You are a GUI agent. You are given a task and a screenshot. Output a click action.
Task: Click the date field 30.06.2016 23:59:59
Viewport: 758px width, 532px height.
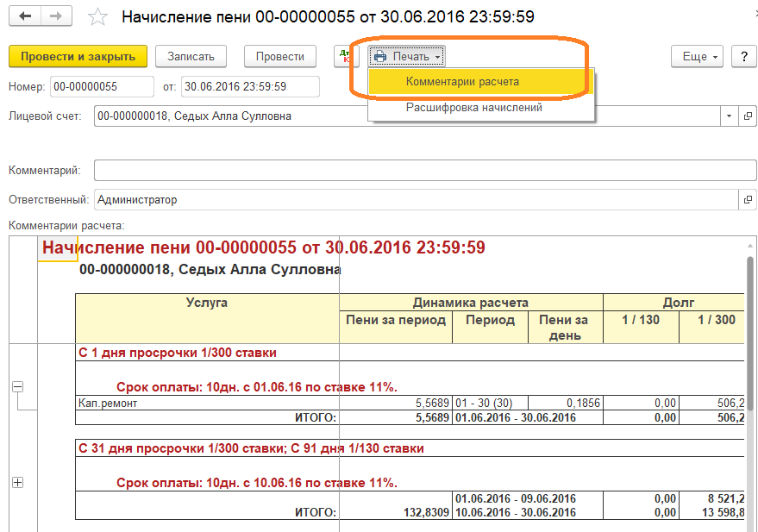point(250,87)
